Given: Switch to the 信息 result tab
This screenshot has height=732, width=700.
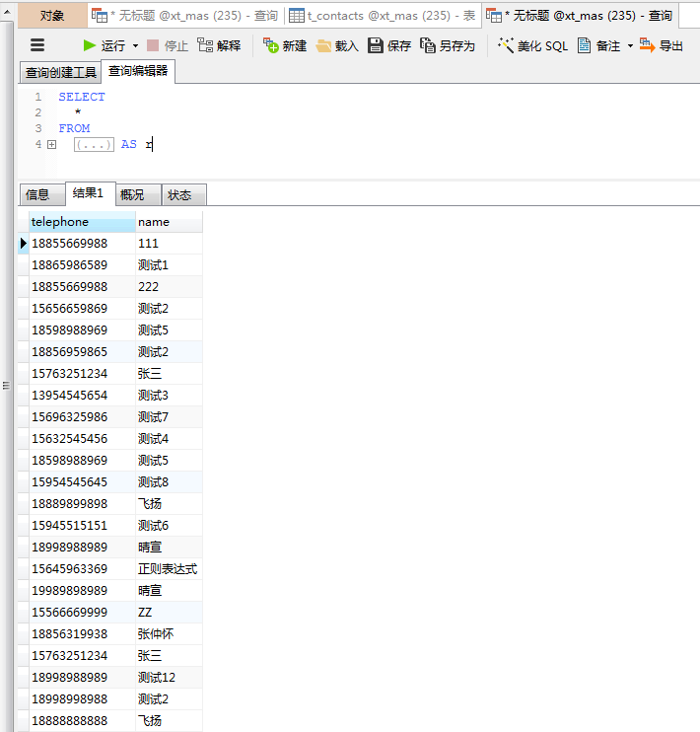Looking at the screenshot, I should (42, 194).
